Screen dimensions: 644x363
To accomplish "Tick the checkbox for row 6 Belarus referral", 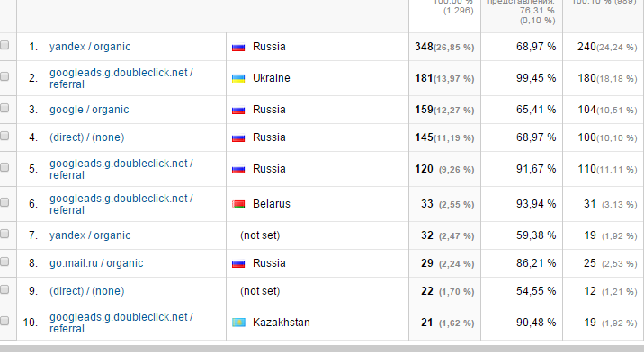I will point(5,204).
